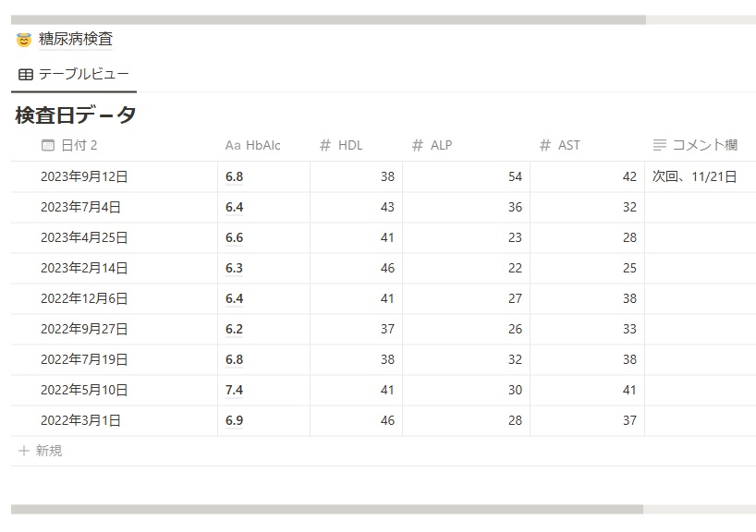The image size is (756, 532).
Task: Click the smiley emoji page icon
Action: [x=24, y=40]
